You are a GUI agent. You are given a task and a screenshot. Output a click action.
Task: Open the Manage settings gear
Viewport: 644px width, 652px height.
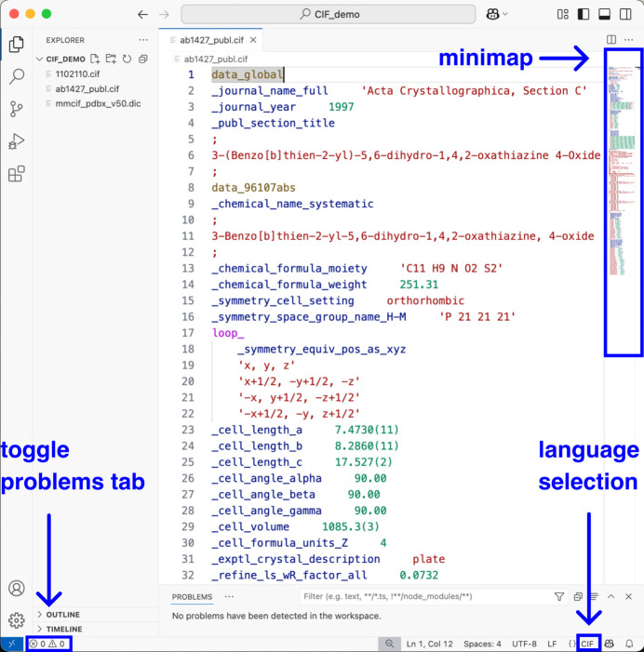(16, 620)
